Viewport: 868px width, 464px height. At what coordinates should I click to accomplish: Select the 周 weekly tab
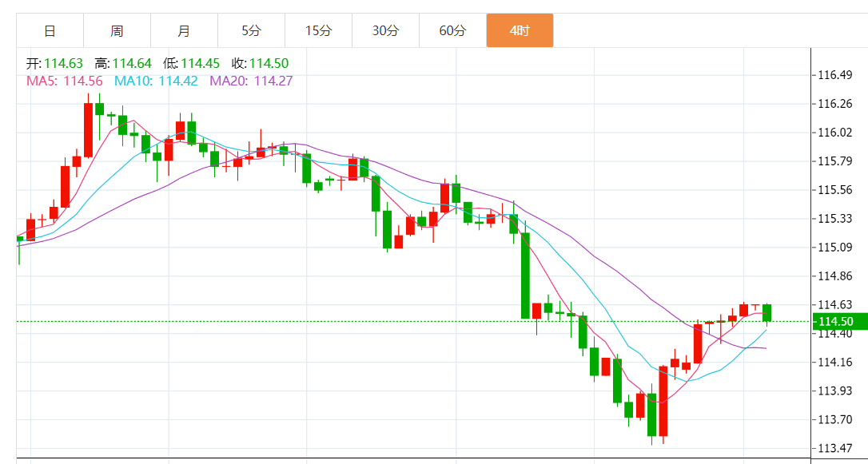tap(117, 31)
